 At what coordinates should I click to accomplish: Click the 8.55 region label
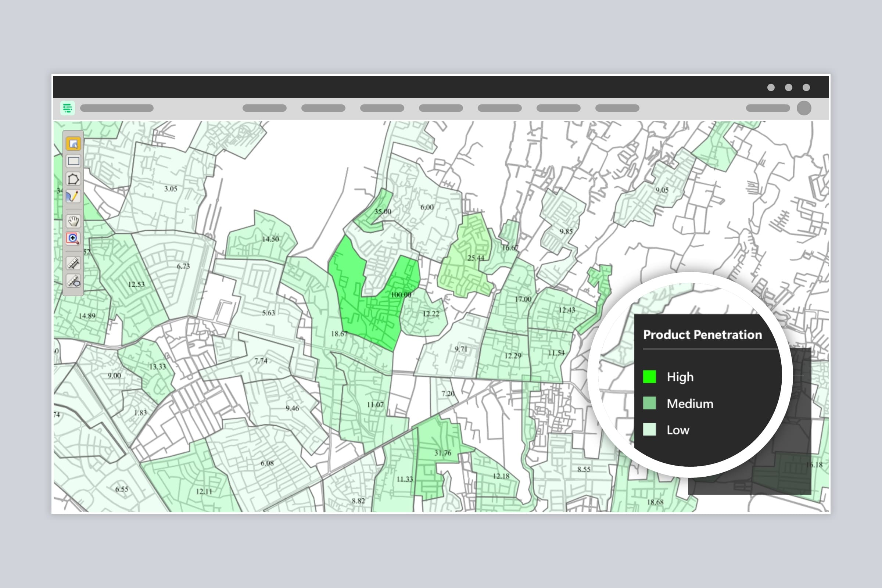[584, 469]
